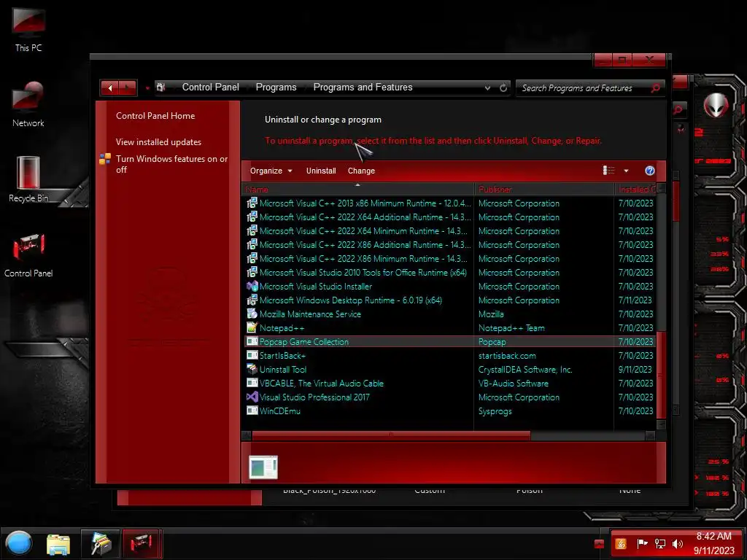
Task: Open File Explorer from taskbar
Action: pyautogui.click(x=58, y=544)
